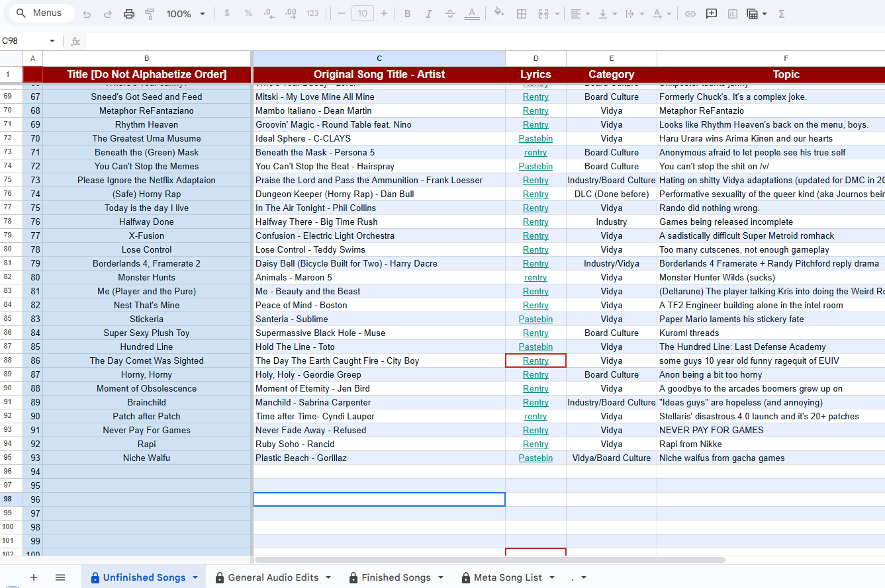Open the All Sheets list icon
Screen dimensions: 885x588
point(60,577)
